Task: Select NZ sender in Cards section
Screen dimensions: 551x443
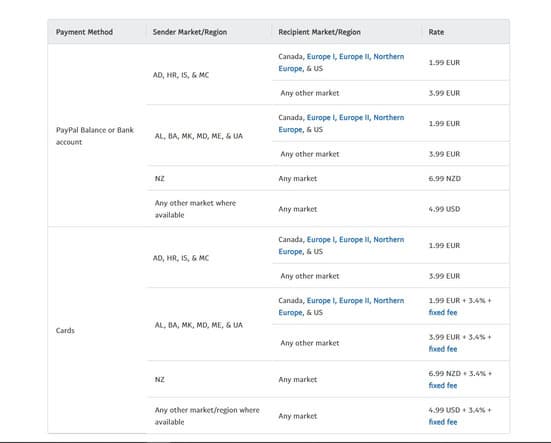Action: tap(160, 379)
